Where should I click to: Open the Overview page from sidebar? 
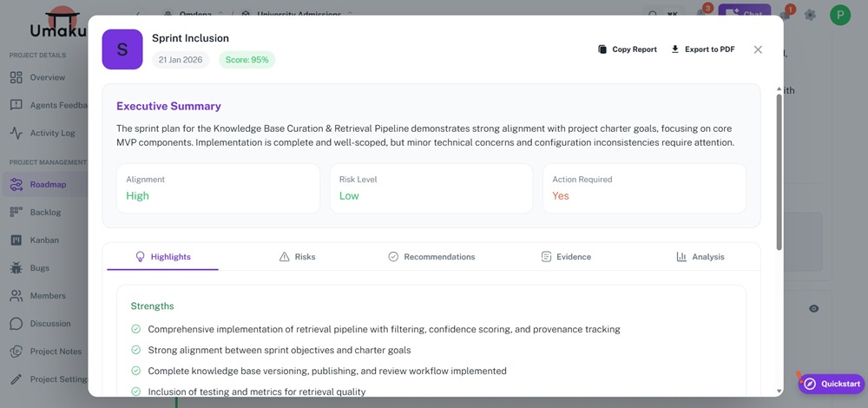(45, 77)
